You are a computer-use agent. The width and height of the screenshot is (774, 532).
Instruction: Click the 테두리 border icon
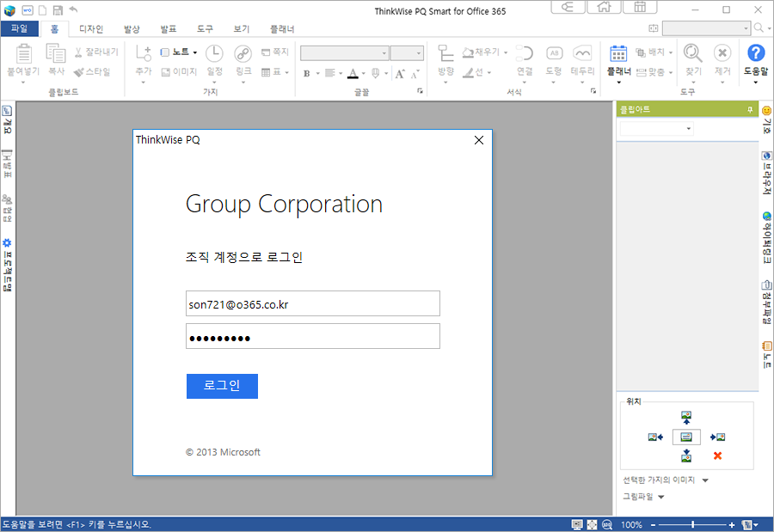582,53
